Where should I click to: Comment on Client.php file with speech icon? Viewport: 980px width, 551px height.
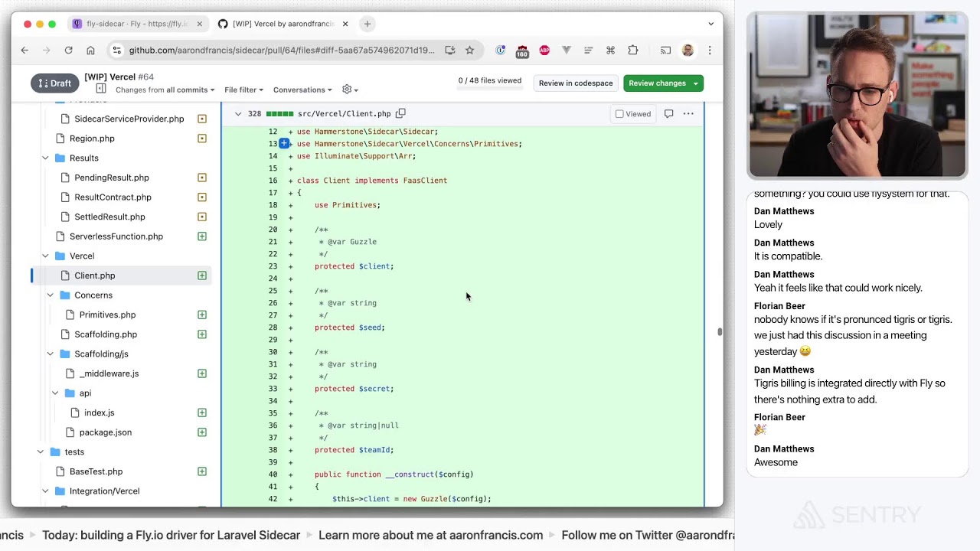pyautogui.click(x=668, y=113)
